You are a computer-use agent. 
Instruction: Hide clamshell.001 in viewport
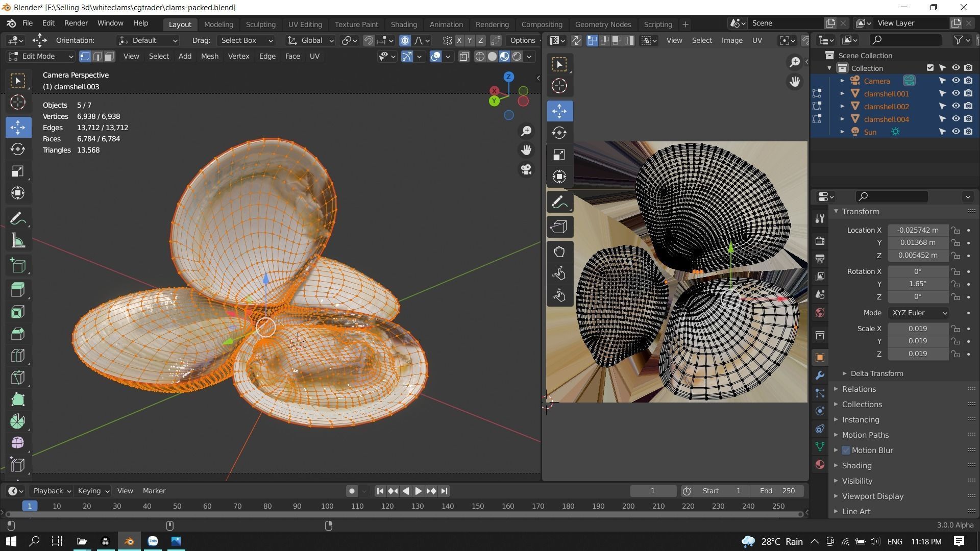[956, 93]
